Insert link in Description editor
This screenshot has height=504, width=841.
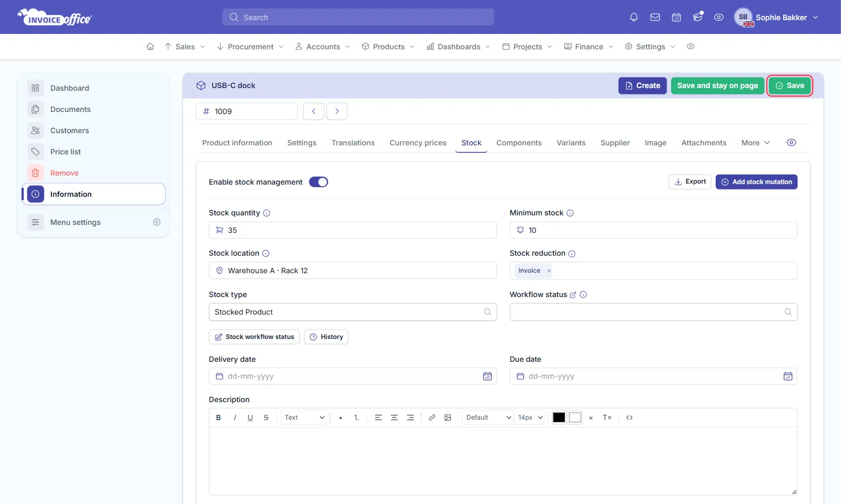point(432,418)
